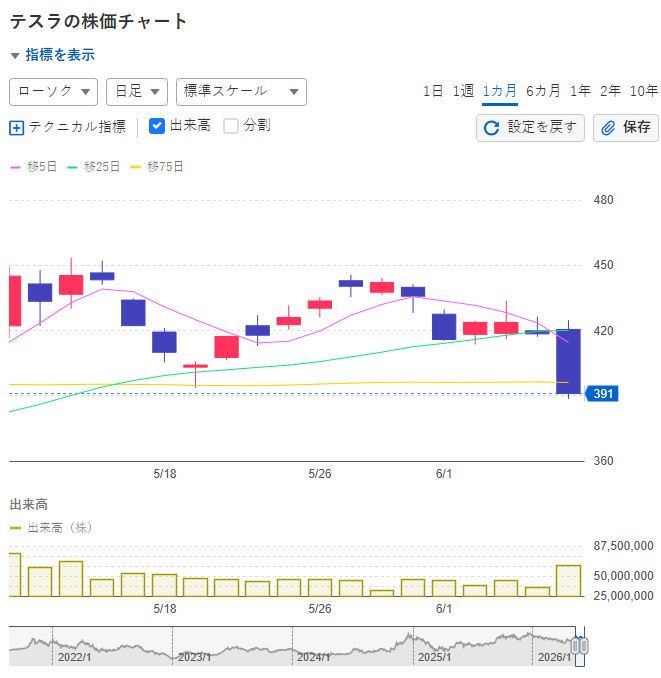
Task: Select the 1週 range tab
Action: tap(463, 91)
